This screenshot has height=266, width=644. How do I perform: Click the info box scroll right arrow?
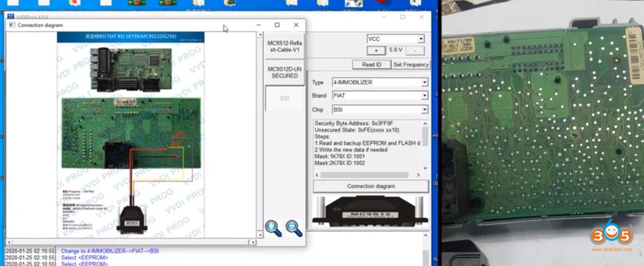coord(418,175)
